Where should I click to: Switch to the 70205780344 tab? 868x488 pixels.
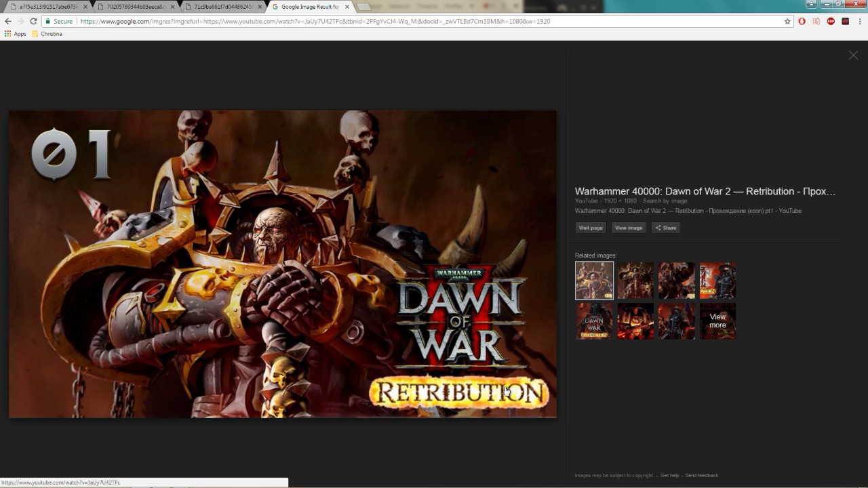tap(135, 7)
